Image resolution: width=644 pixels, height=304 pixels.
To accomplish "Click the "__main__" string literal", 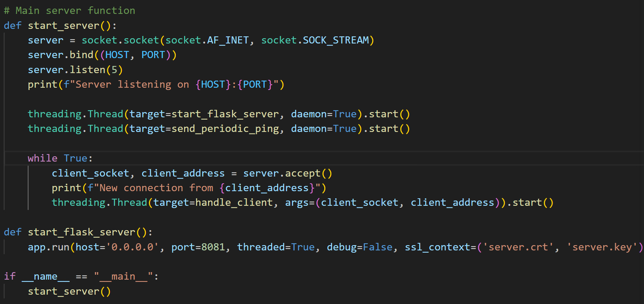I will tap(123, 277).
